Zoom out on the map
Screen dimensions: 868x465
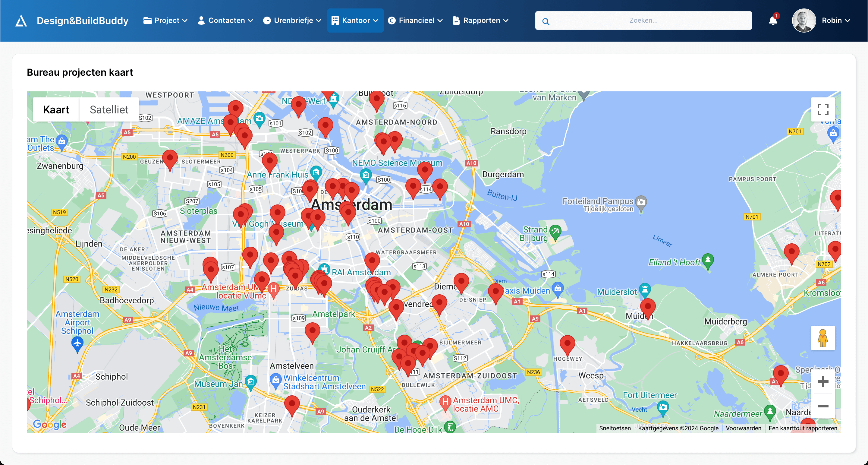(823, 406)
